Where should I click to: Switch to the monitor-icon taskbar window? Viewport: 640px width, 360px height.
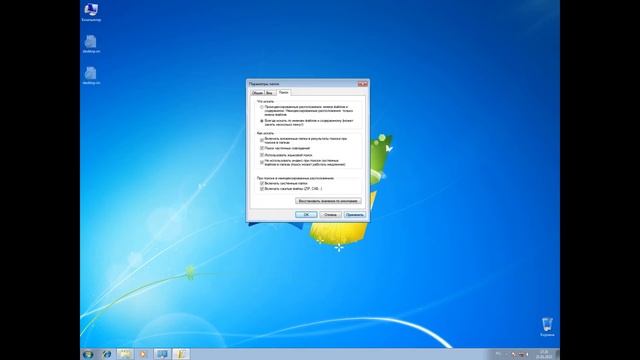click(162, 354)
